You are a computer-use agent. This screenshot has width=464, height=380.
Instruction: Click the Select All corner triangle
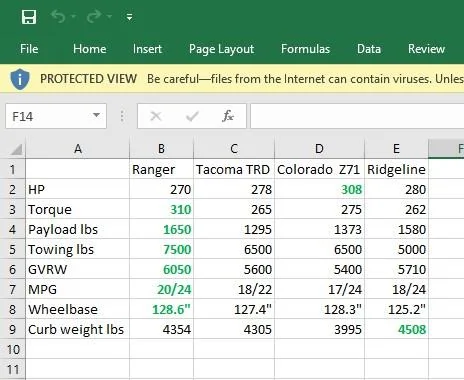pyautogui.click(x=16, y=149)
